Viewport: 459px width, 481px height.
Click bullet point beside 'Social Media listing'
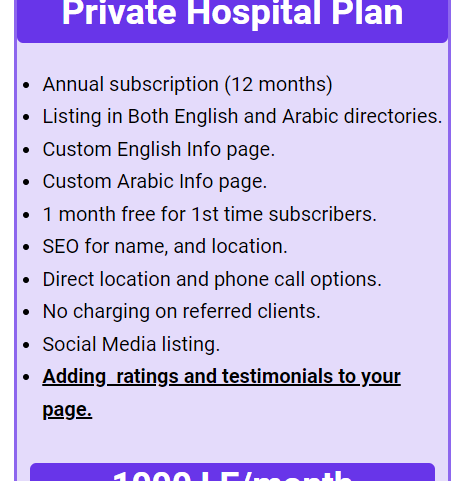[x=26, y=345]
